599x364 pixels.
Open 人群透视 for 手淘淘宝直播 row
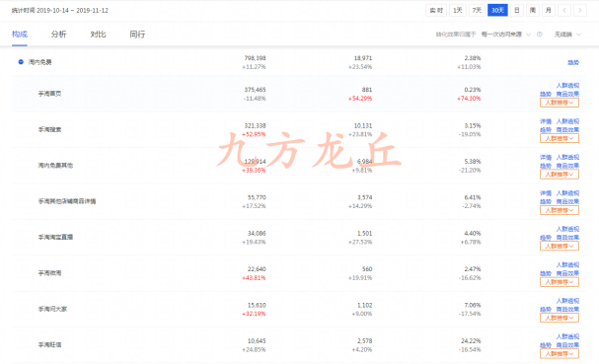click(567, 229)
